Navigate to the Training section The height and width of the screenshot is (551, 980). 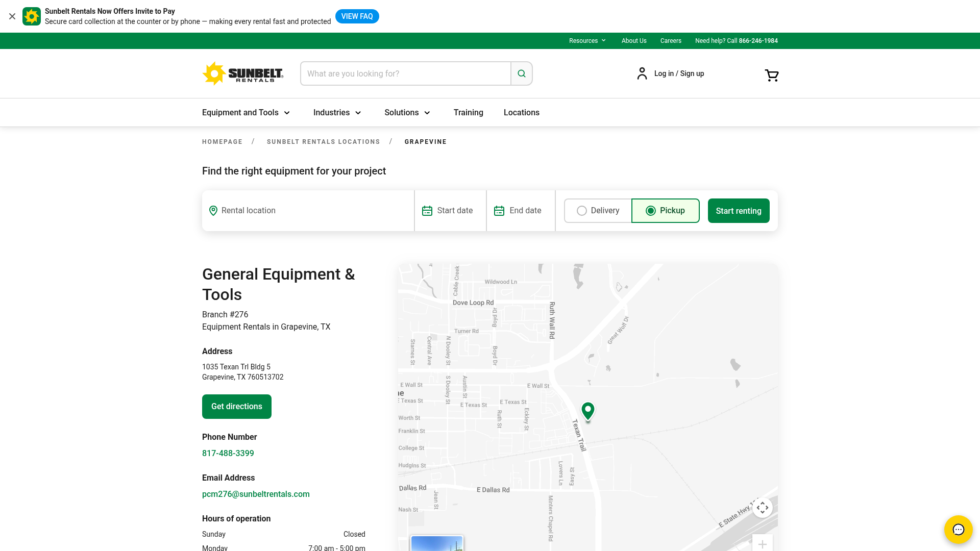pyautogui.click(x=468, y=112)
